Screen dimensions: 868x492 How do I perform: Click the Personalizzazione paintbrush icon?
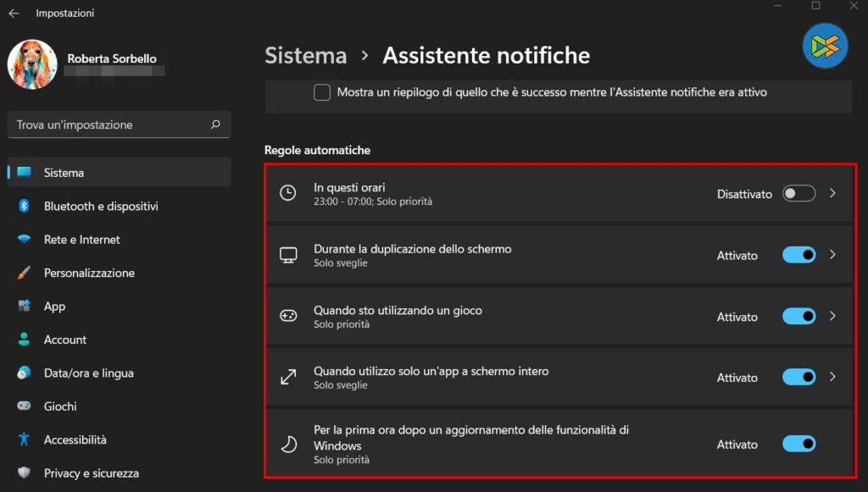[24, 273]
